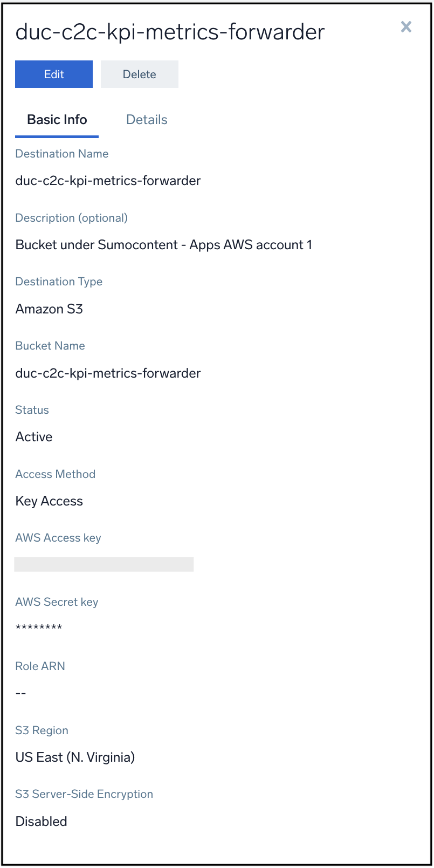Viewport: 434px width, 868px height.
Task: Switch to the Details tab
Action: (x=146, y=120)
